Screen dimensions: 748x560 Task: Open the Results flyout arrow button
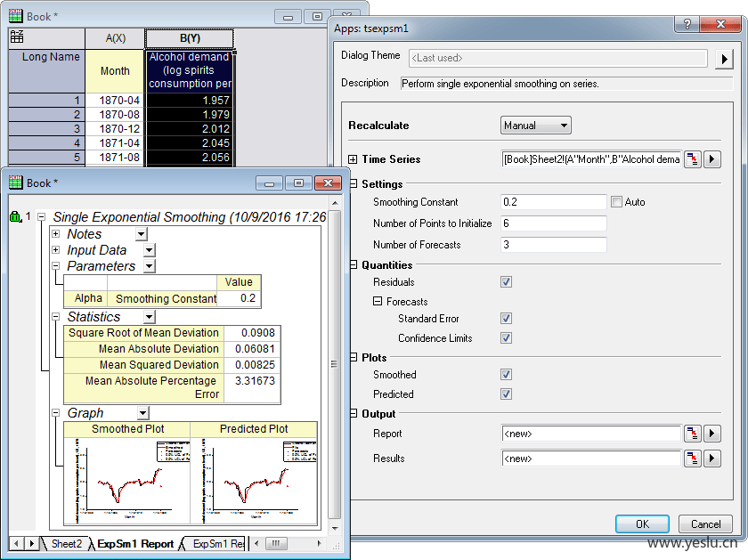pos(712,459)
